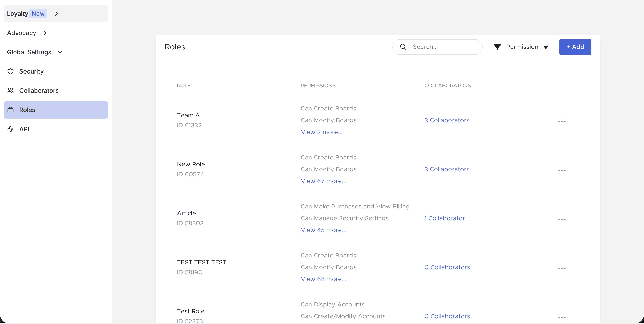644x324 pixels.
Task: Click the search magnifier icon
Action: coord(403,47)
